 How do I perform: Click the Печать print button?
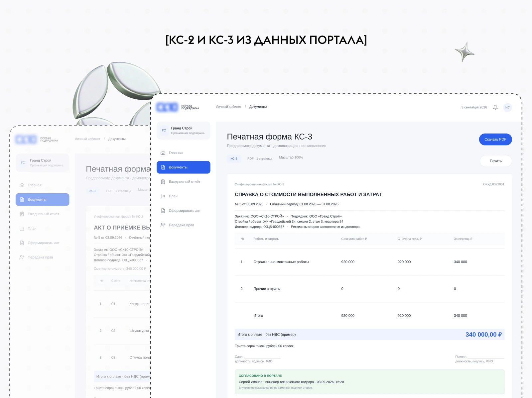point(495,161)
